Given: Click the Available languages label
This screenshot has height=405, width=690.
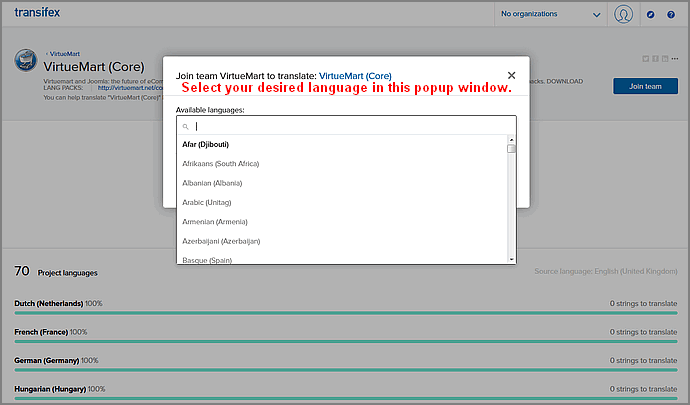Looking at the screenshot, I should point(210,110).
